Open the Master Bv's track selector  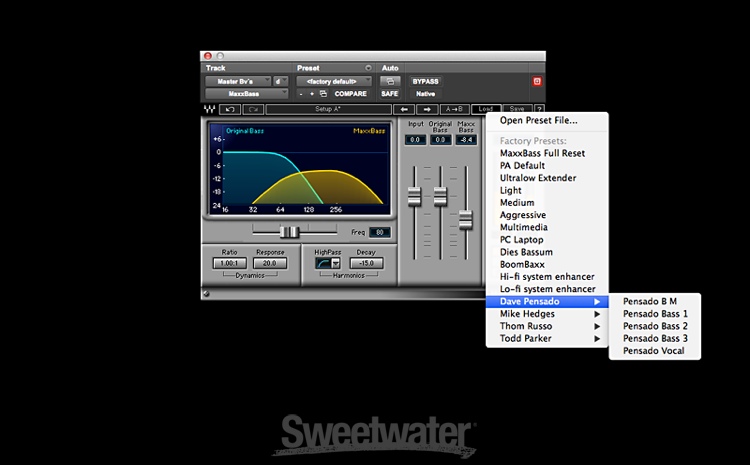pyautogui.click(x=239, y=81)
